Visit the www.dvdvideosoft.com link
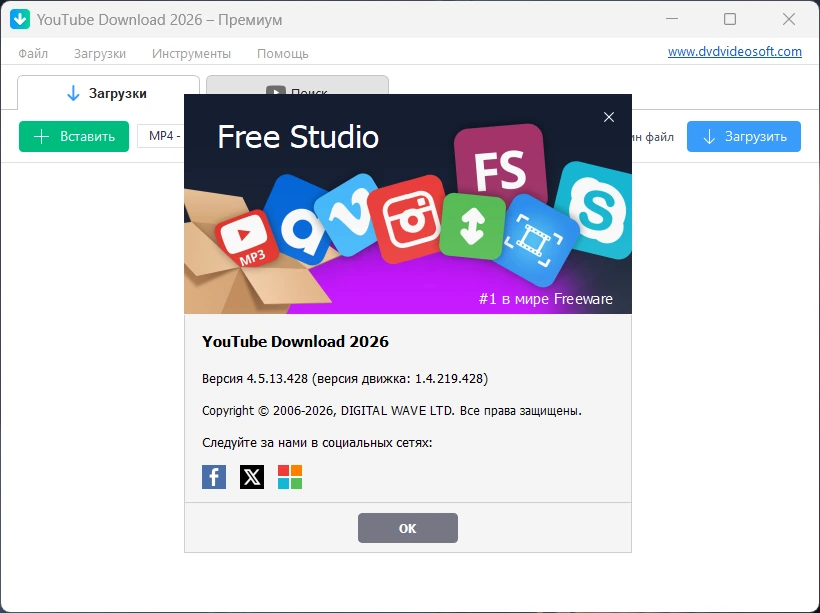 [735, 52]
